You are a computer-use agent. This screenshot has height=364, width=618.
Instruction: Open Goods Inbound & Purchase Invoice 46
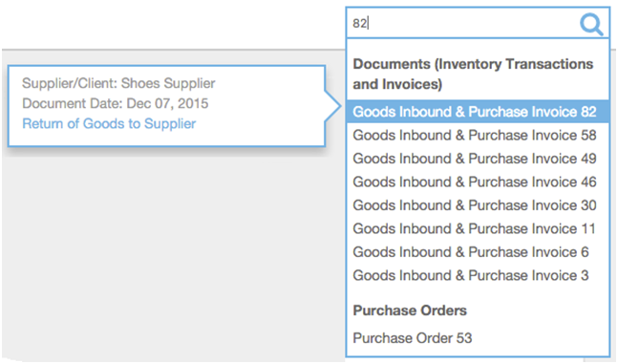coord(475,182)
